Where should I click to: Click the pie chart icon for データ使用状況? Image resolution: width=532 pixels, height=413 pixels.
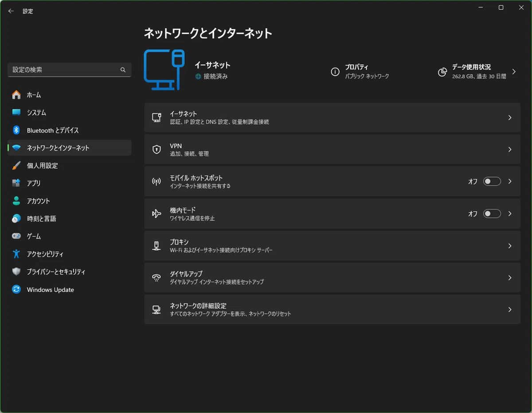point(442,72)
